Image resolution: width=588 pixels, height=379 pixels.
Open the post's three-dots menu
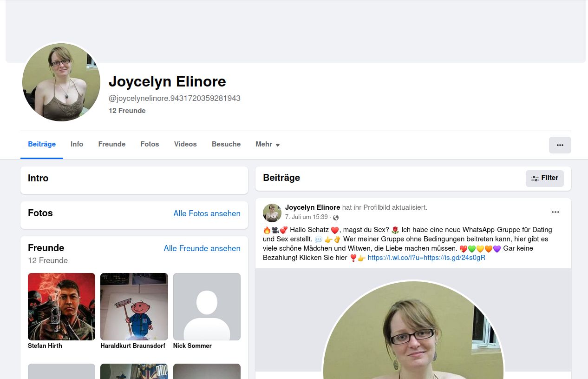[x=555, y=212]
